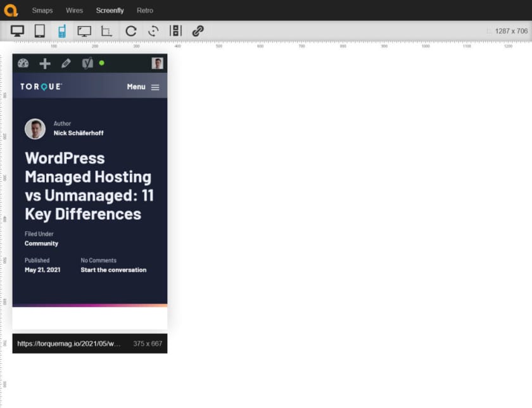
Task: Open the WordPress dashboard gauge icon
Action: (x=23, y=63)
